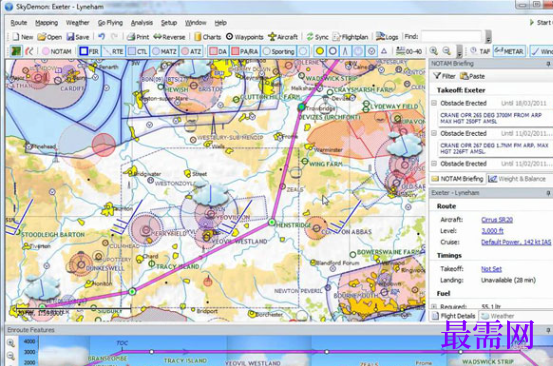Open the Charts tool

[x=208, y=37]
